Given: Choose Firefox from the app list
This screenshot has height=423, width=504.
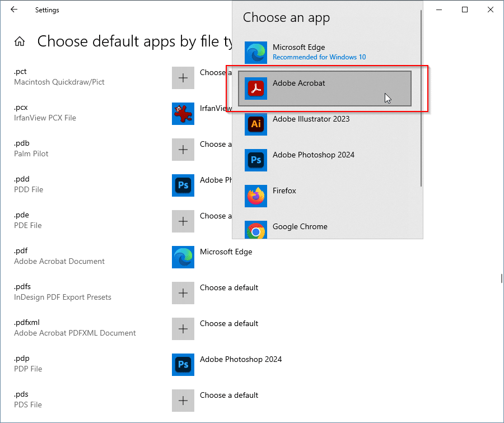Looking at the screenshot, I should click(x=325, y=196).
